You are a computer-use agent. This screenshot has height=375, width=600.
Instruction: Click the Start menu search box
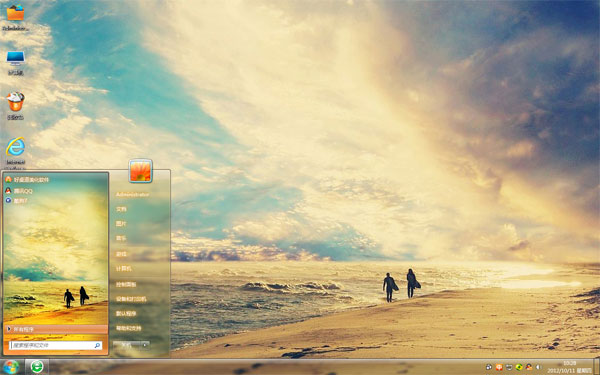56,346
